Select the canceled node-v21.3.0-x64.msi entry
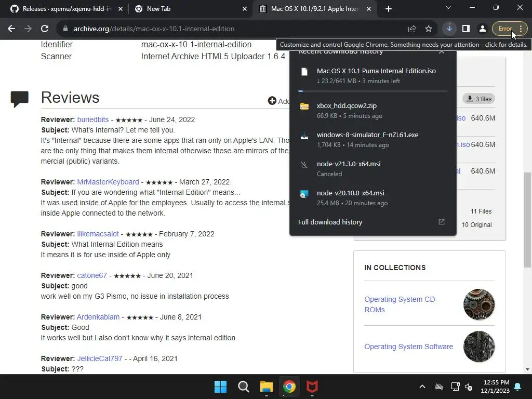Image resolution: width=532 pixels, height=399 pixels. tap(373, 169)
